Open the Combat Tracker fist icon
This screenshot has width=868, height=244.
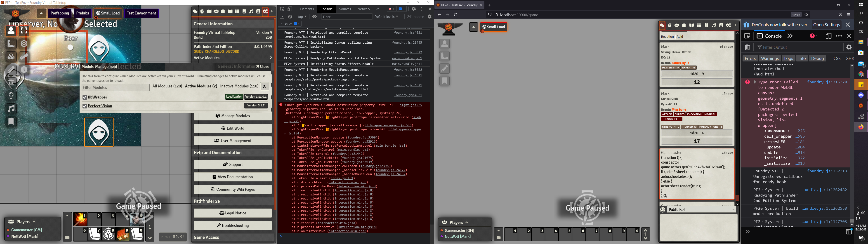point(202,11)
